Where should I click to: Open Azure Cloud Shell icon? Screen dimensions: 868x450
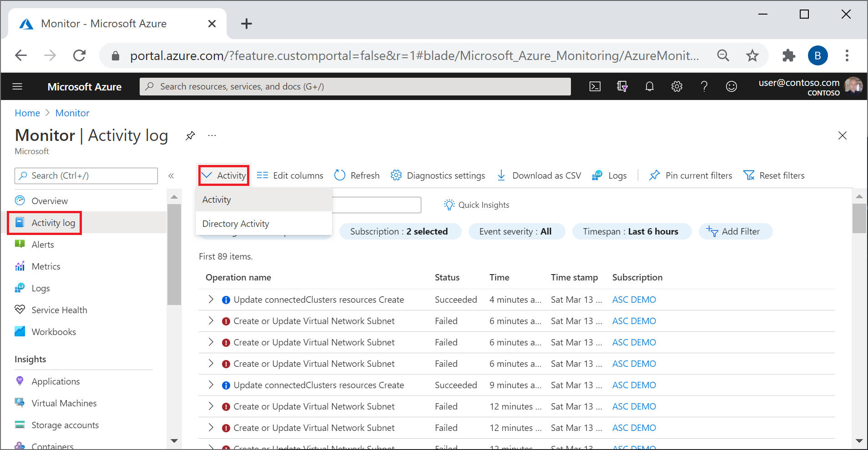595,86
